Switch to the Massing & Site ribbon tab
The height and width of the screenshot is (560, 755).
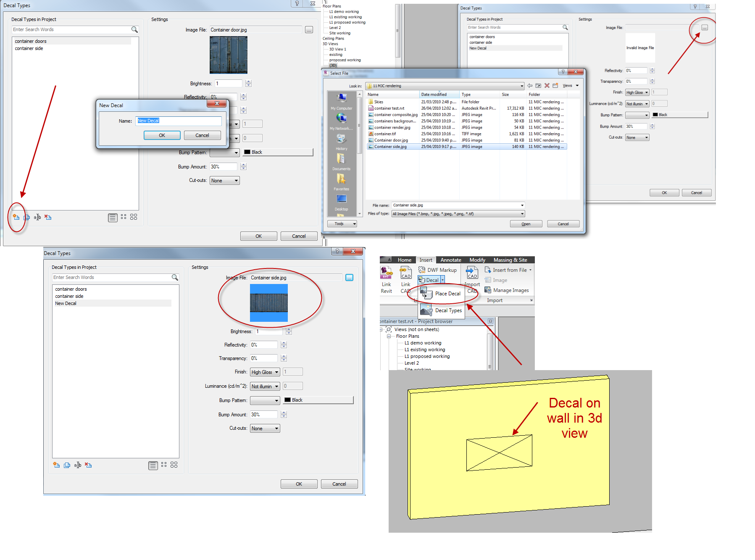click(x=510, y=260)
